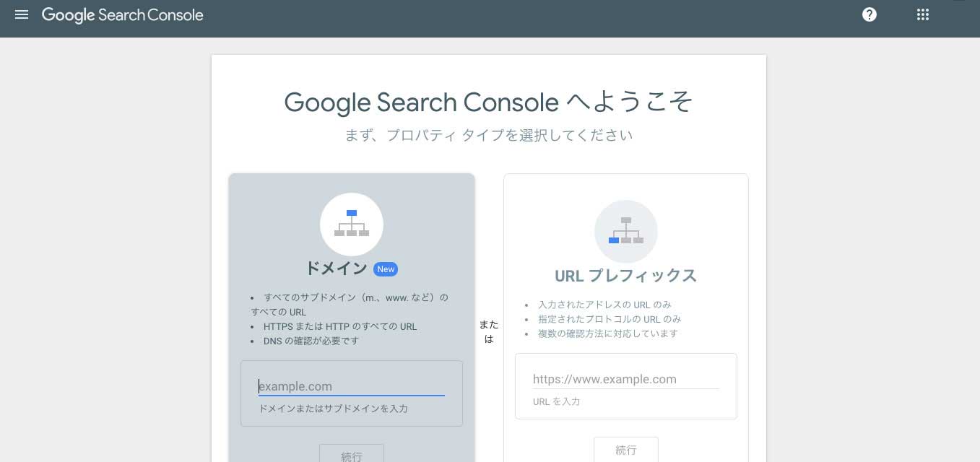
Task: Open the Google apps grid launcher
Action: (x=922, y=14)
